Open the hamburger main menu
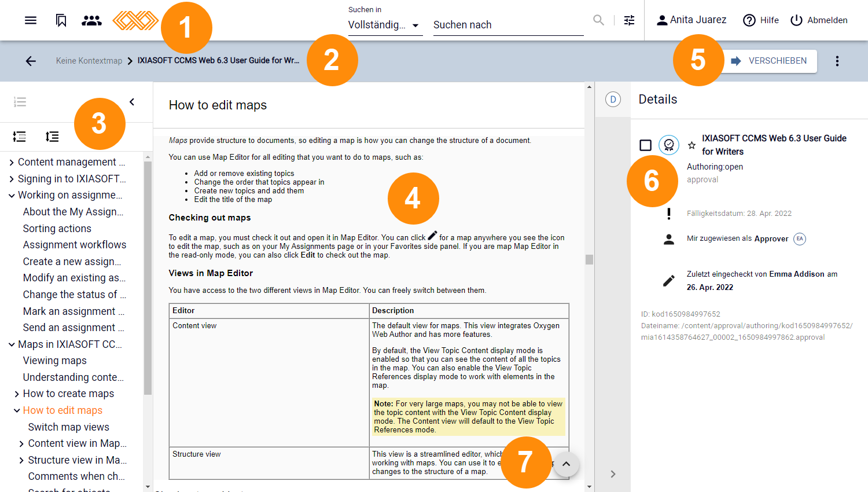868x492 pixels. tap(31, 20)
